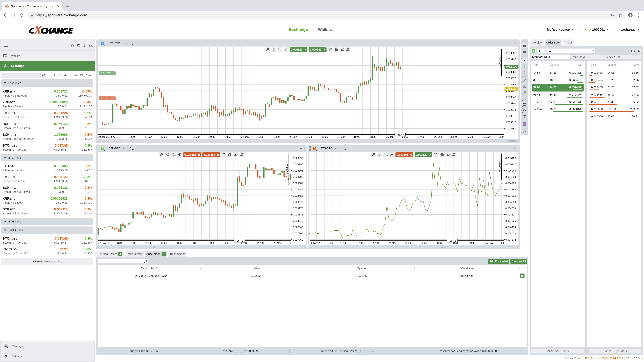Click Cancel Buy Orders button
The width and height of the screenshot is (644, 362).
coord(615,351)
